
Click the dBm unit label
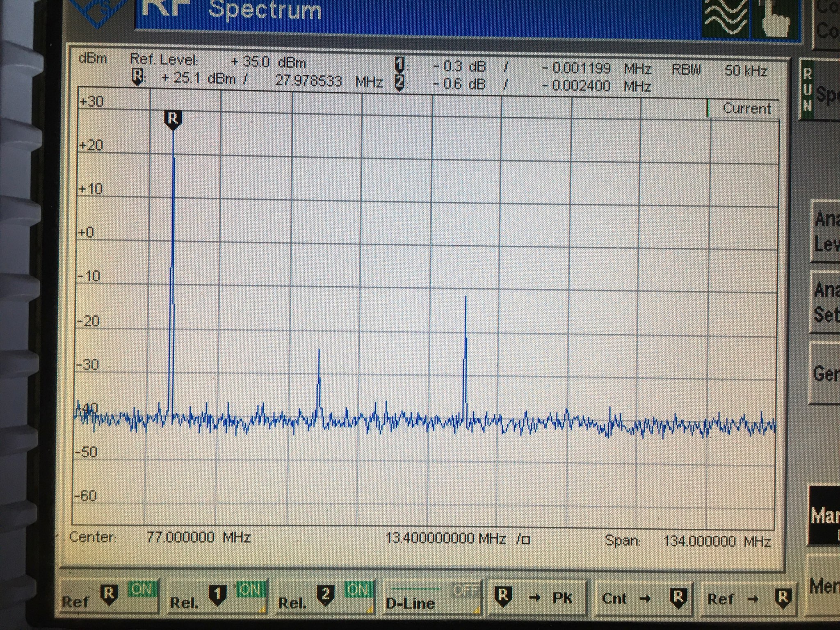click(x=93, y=59)
